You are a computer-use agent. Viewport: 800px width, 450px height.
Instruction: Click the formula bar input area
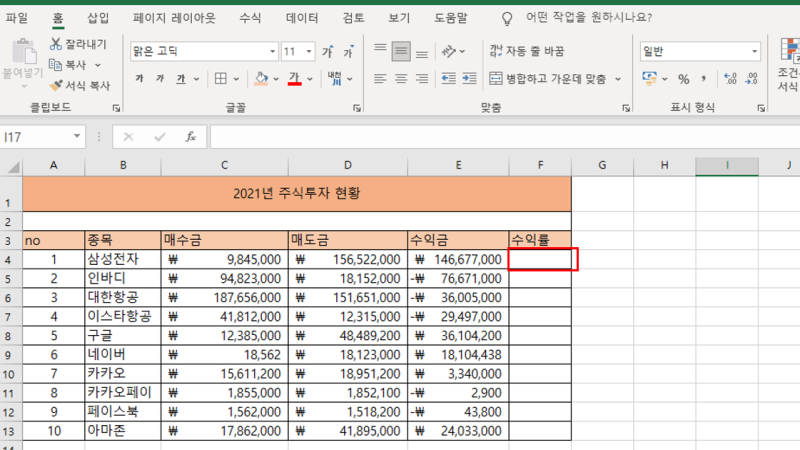tap(504, 137)
